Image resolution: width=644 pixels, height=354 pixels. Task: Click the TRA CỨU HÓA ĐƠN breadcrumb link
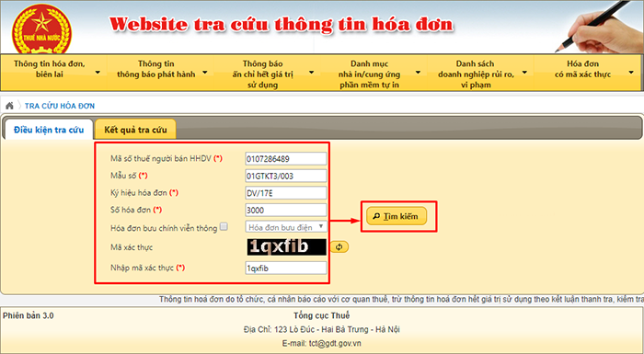pos(60,106)
